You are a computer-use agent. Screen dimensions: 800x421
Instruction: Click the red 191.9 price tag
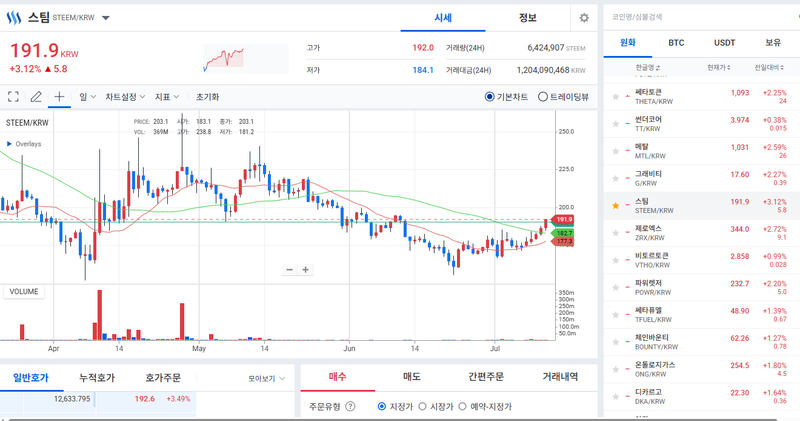click(x=563, y=219)
